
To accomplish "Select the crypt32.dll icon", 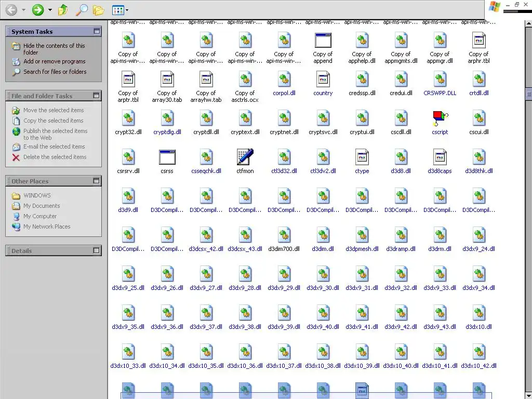I will coord(128,118).
